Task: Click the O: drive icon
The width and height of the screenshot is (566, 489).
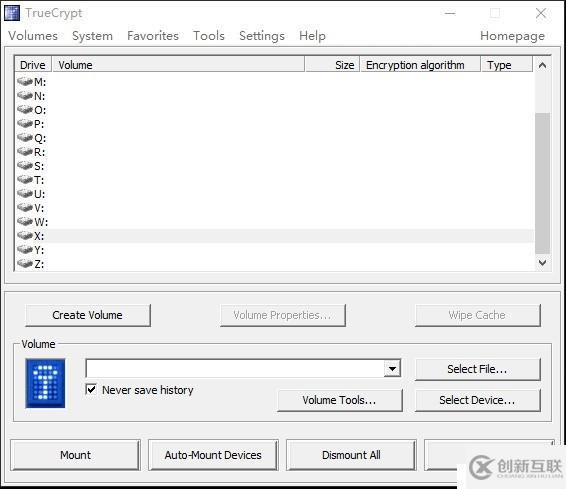Action: tap(25, 110)
